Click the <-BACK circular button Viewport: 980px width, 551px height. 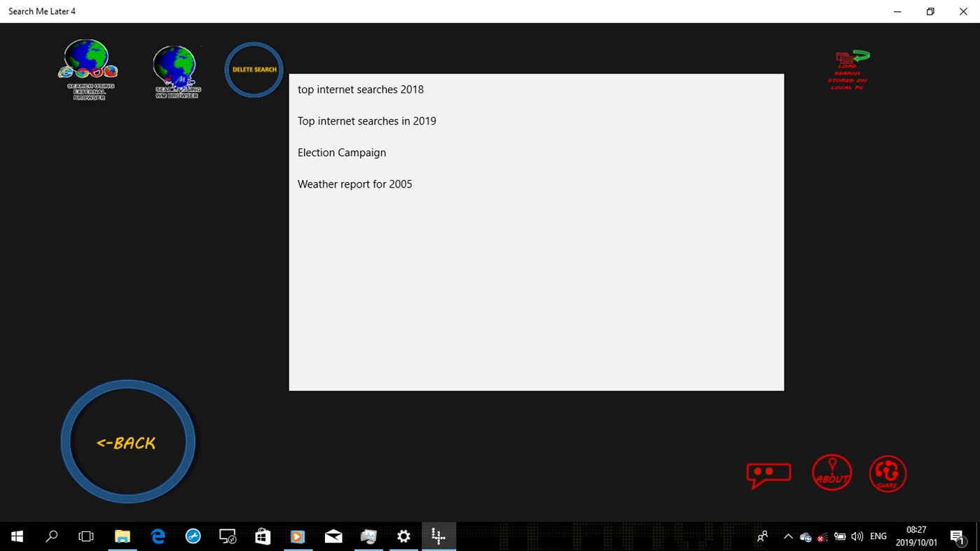(127, 441)
